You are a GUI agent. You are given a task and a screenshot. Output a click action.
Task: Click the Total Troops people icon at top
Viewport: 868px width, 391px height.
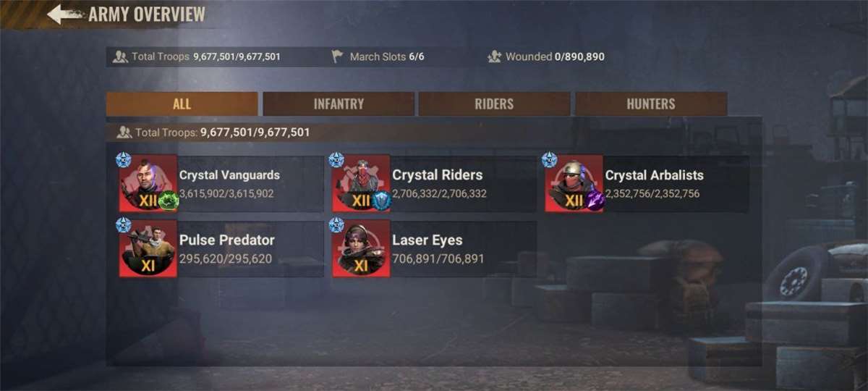coord(120,56)
